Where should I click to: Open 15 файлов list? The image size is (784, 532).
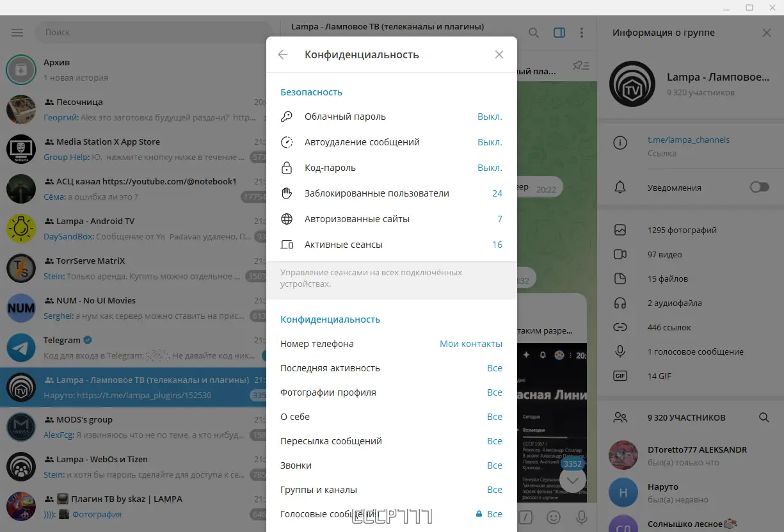(690, 278)
